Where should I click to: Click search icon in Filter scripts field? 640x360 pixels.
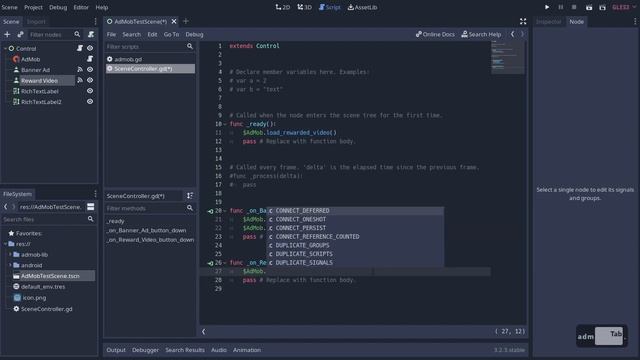tap(190, 47)
